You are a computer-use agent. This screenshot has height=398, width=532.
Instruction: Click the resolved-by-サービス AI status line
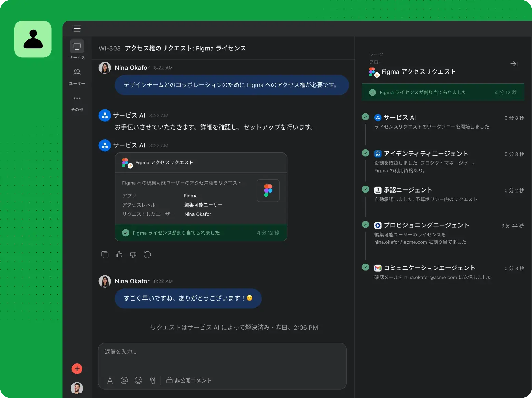[x=234, y=328]
